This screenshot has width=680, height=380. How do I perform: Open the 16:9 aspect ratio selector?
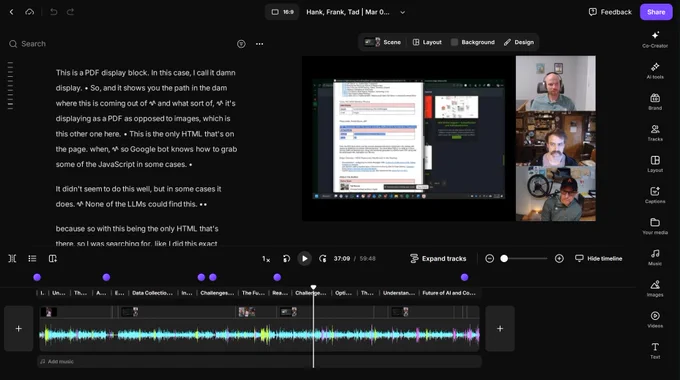pos(282,12)
